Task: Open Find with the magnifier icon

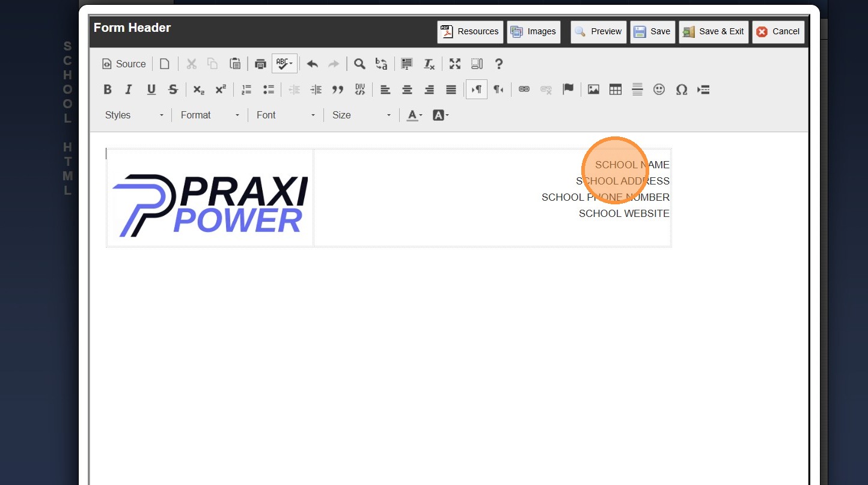Action: pyautogui.click(x=359, y=64)
